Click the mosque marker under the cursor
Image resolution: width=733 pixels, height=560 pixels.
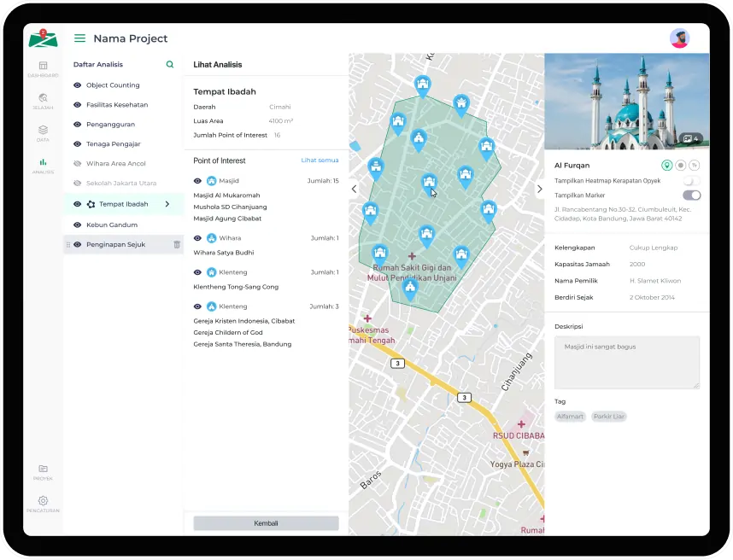429,183
